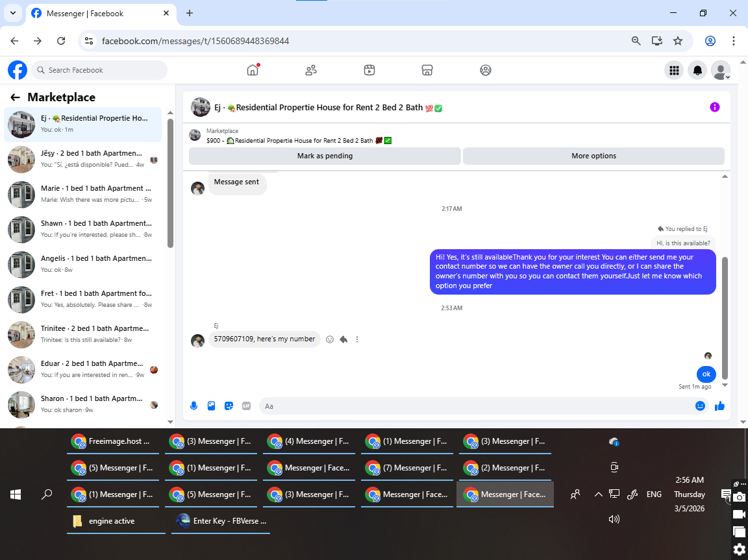The image size is (748, 560).
Task: Open the Marketplace storefront icon in navigation
Action: tap(427, 70)
